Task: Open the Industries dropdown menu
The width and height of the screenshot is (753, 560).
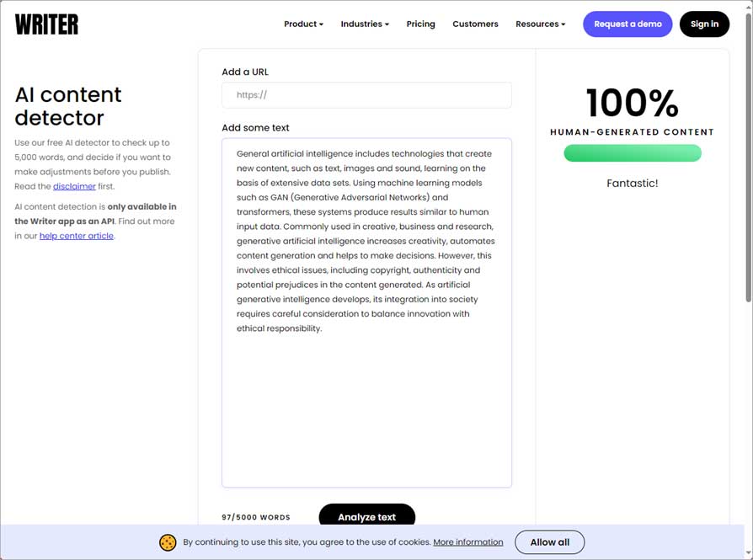Action: pos(365,24)
